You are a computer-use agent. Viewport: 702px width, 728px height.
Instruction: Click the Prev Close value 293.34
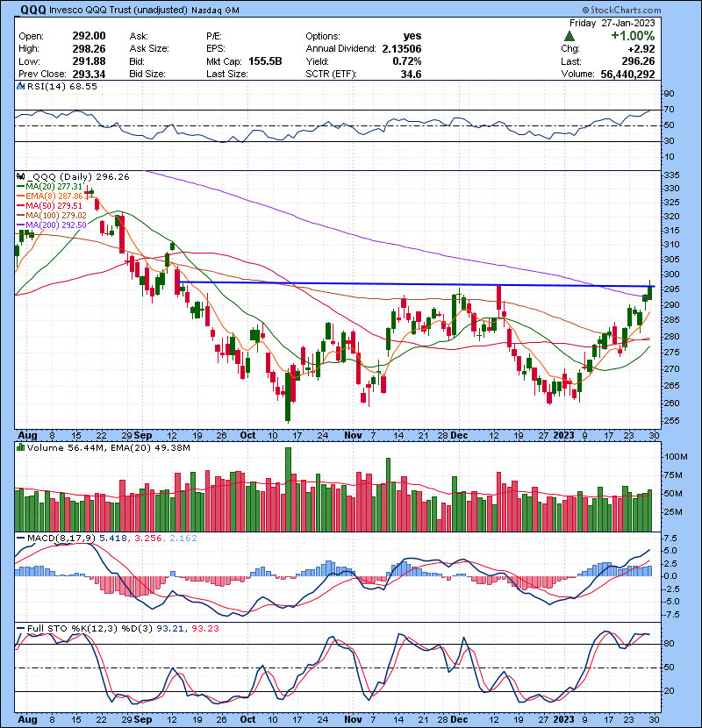point(89,74)
